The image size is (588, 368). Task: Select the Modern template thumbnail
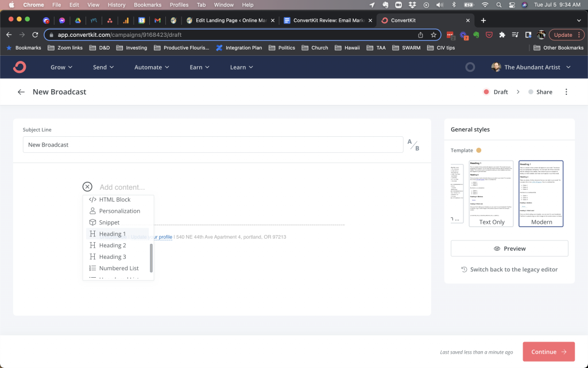(x=541, y=193)
